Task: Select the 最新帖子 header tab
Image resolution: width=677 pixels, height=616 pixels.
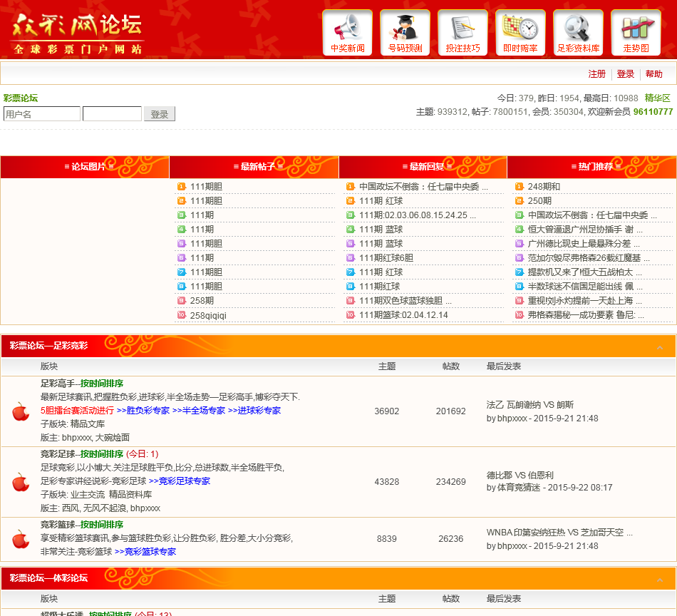Action: 254,167
